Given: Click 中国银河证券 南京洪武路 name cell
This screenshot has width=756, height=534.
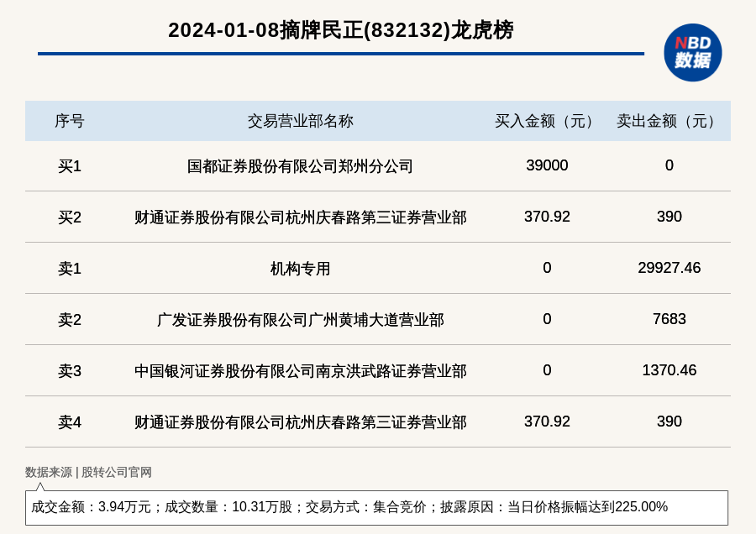Looking at the screenshot, I should [x=301, y=370].
